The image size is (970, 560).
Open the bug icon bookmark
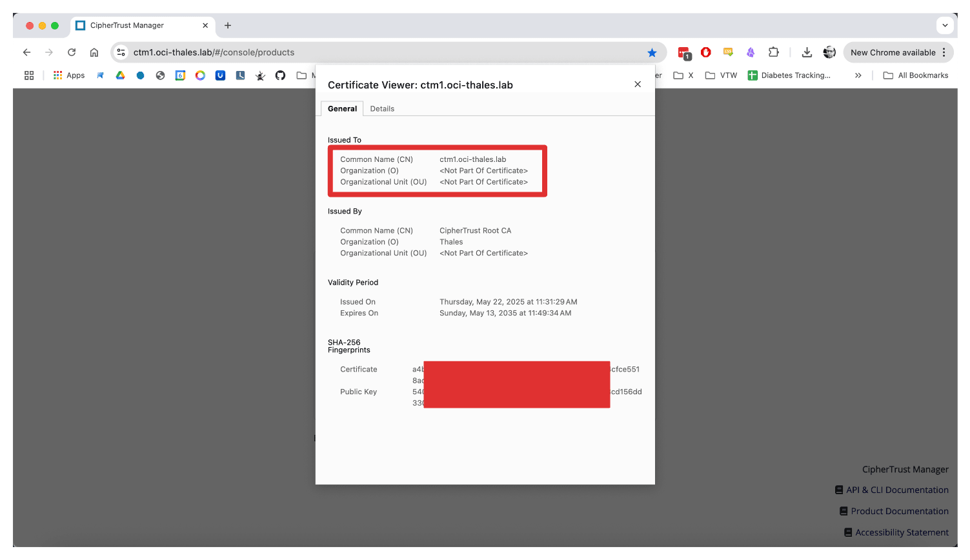point(260,75)
